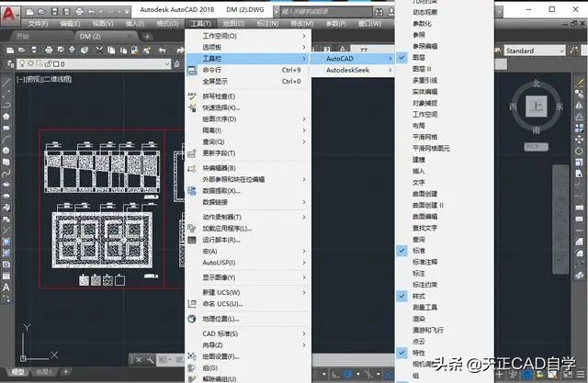Select the Multiline Text A tool
The height and width of the screenshot is (383, 588).
click(x=6, y=287)
